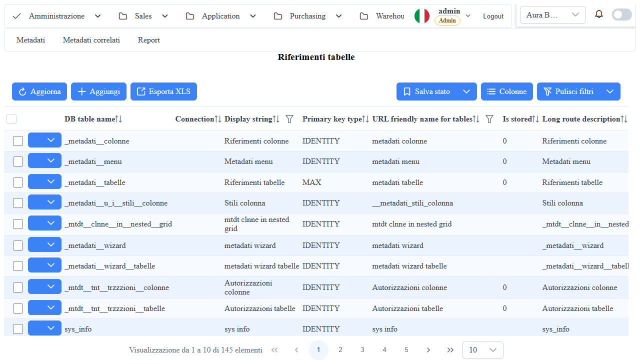Select the _metadati__wizard row checkbox
The width and height of the screenshot is (640, 364).
[18, 245]
